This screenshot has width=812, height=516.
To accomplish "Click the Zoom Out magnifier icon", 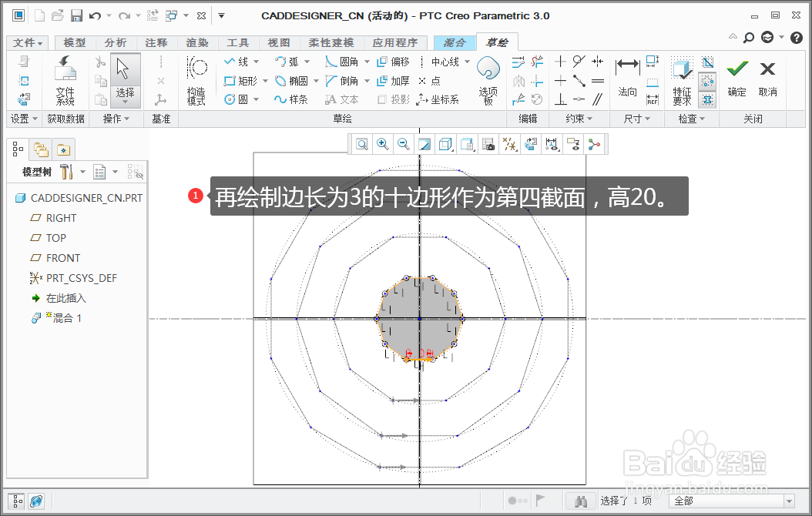I will [404, 144].
